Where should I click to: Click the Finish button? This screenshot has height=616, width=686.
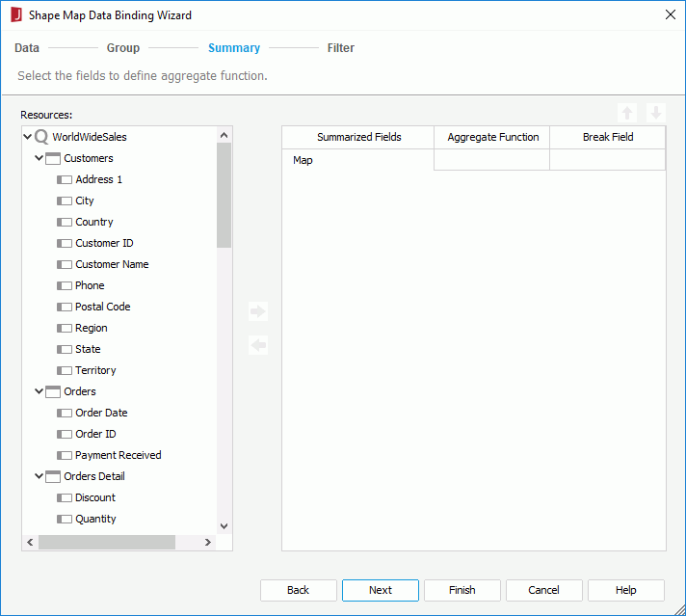pyautogui.click(x=462, y=590)
